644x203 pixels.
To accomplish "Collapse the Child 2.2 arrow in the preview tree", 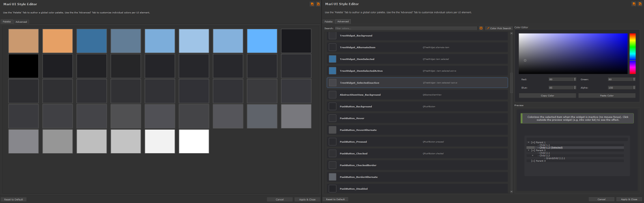I will (x=532, y=156).
